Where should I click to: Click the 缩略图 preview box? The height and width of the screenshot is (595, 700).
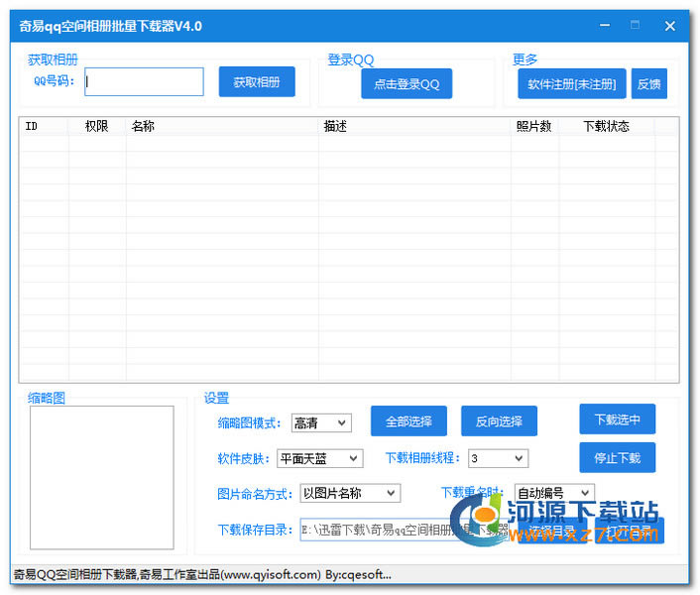[102, 478]
